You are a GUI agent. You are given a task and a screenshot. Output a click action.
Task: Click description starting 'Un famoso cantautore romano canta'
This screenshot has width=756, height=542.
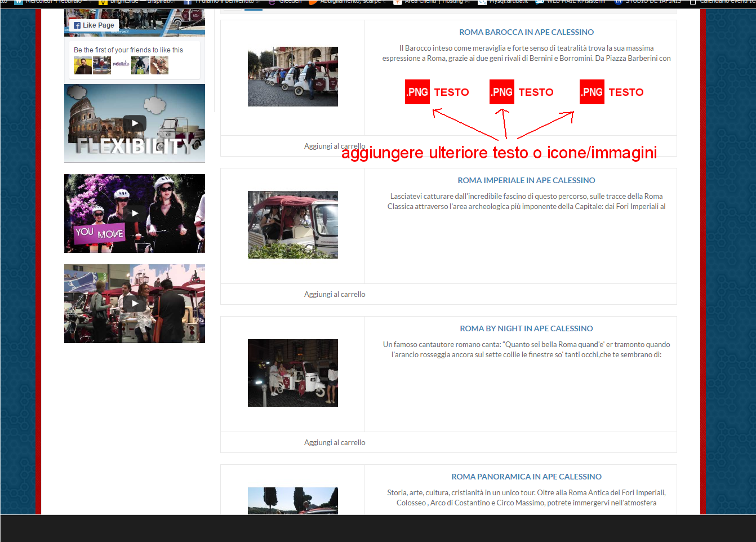pos(526,349)
